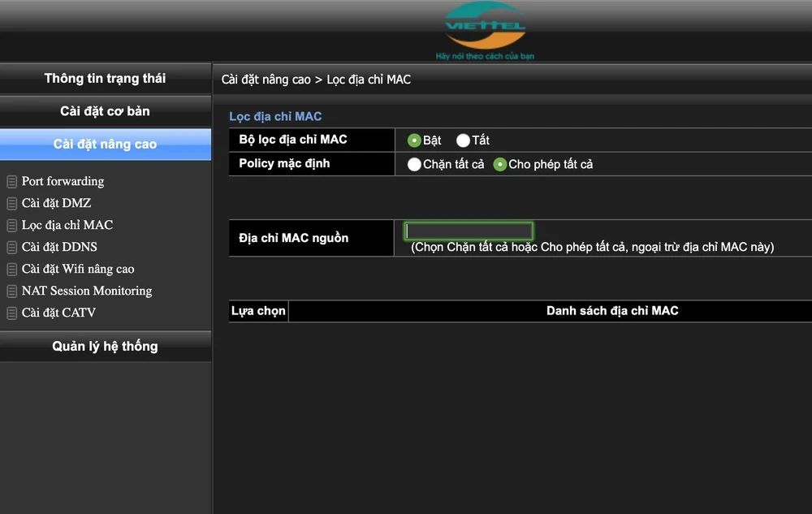Click the icon beside Cài đặt DDNS
The width and height of the screenshot is (812, 514).
(12, 248)
